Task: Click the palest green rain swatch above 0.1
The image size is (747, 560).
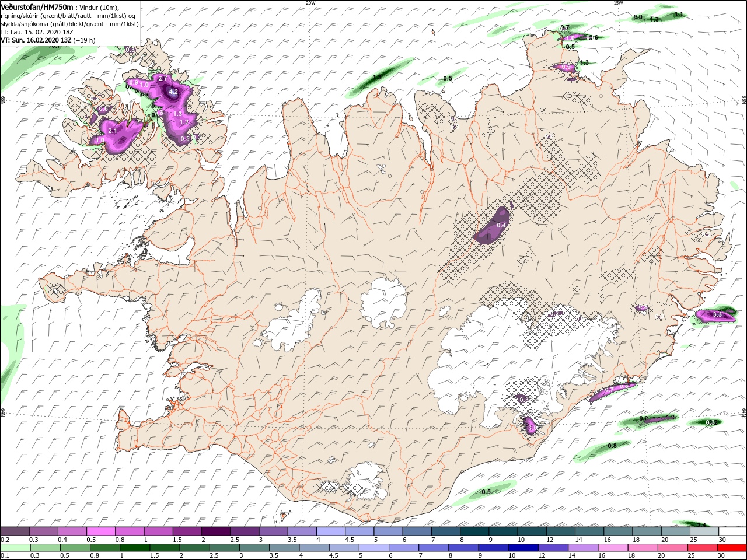Action: pos(15,548)
